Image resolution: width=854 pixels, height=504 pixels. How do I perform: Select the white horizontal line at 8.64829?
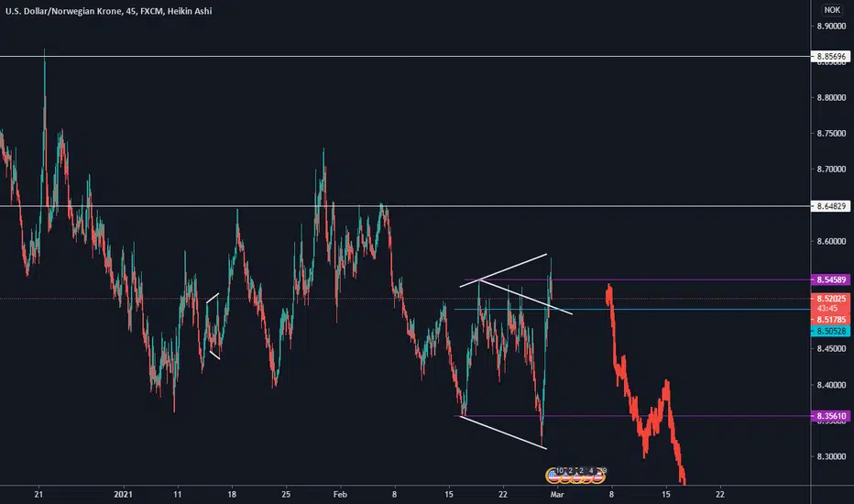click(405, 206)
